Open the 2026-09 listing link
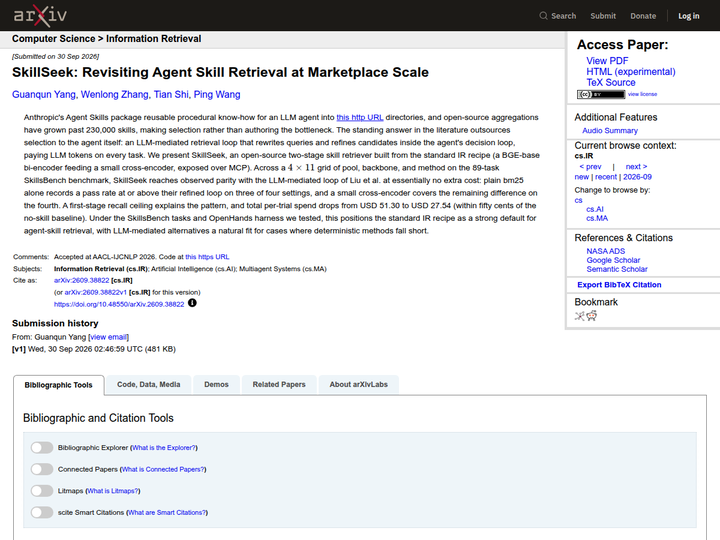 (637, 177)
